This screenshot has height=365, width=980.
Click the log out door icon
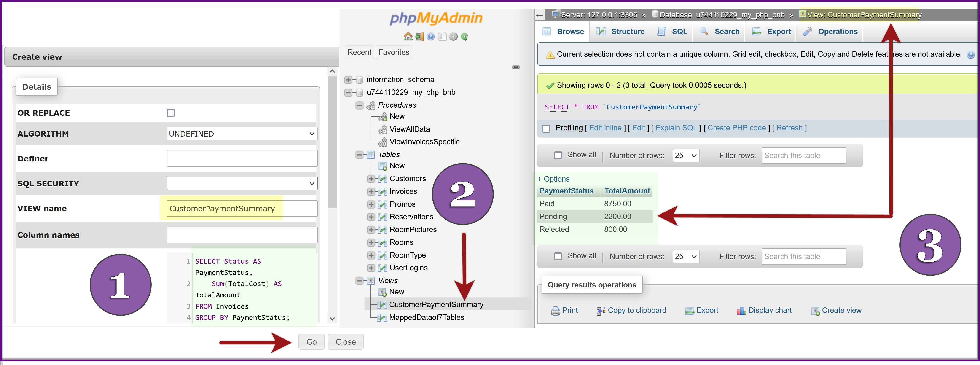(x=419, y=37)
